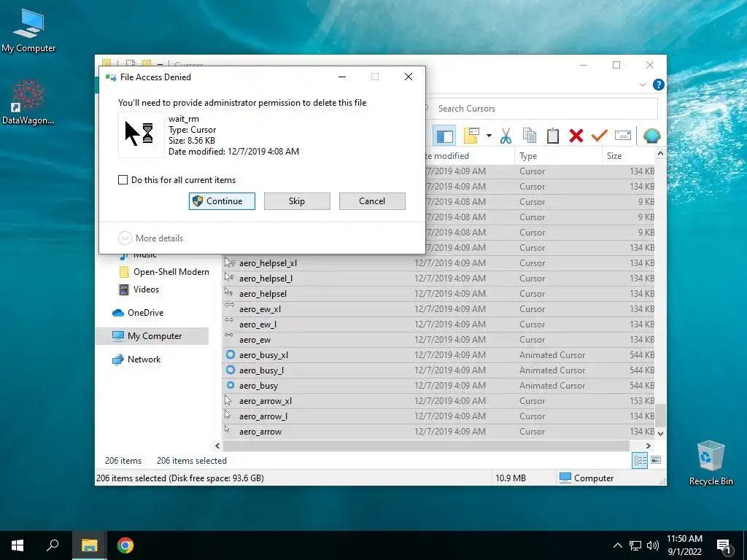This screenshot has width=747, height=560.
Task: Select the aero_helpsel_l file
Action: [x=438, y=278]
